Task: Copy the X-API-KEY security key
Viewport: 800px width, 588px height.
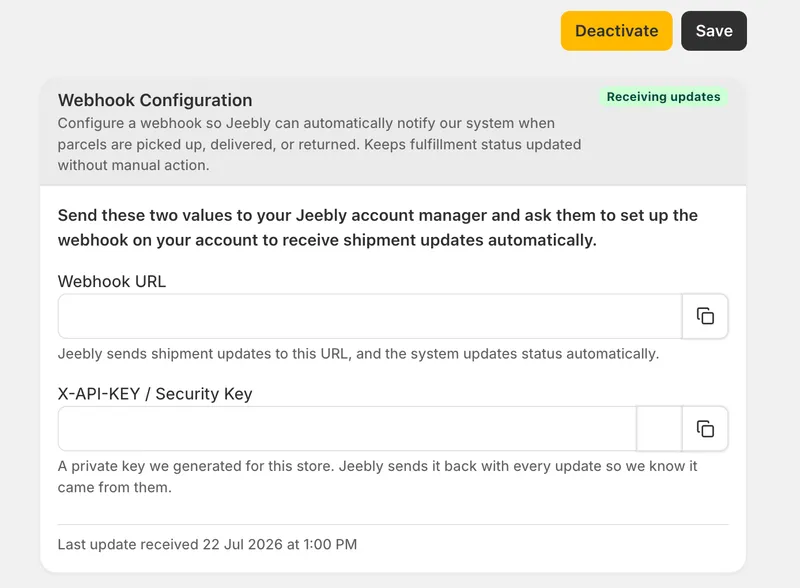Action: [705, 429]
